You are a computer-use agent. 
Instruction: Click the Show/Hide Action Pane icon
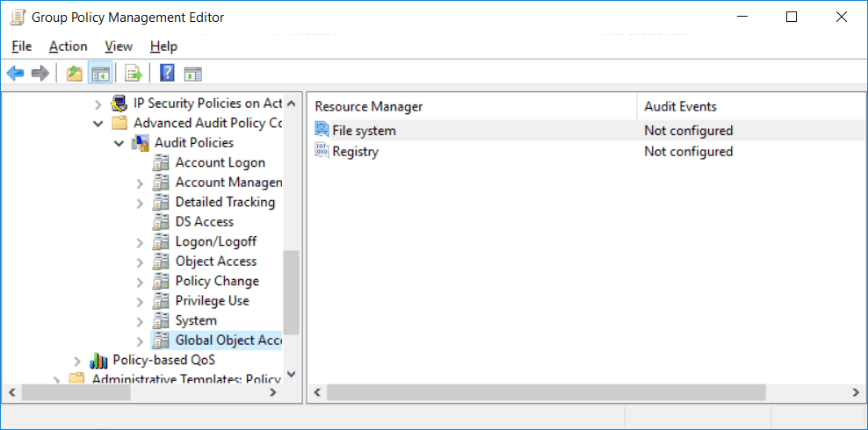192,73
